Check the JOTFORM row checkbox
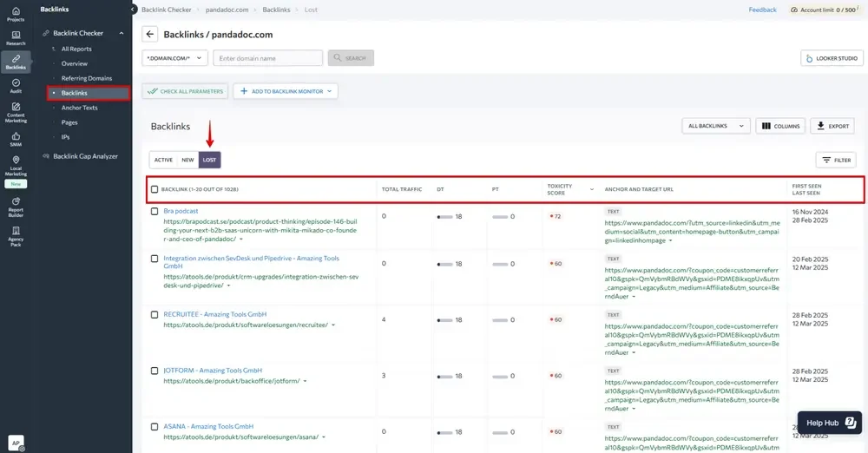The image size is (868, 453). pyautogui.click(x=155, y=371)
